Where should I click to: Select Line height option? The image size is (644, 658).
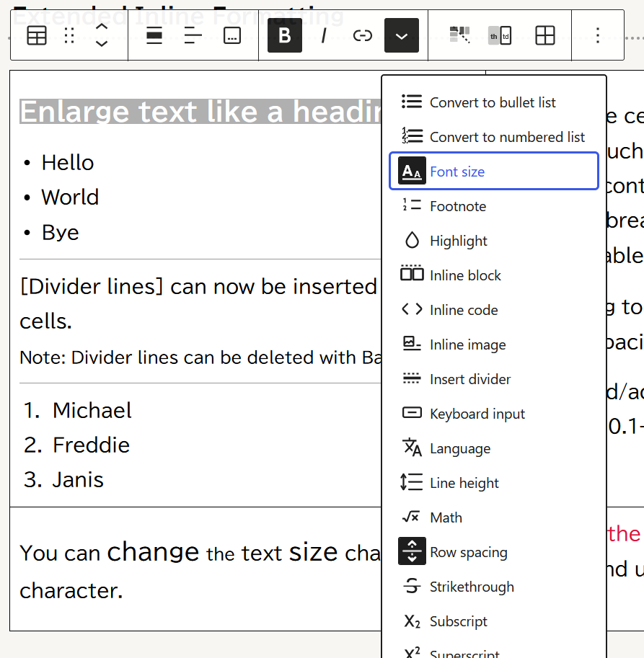pos(494,483)
